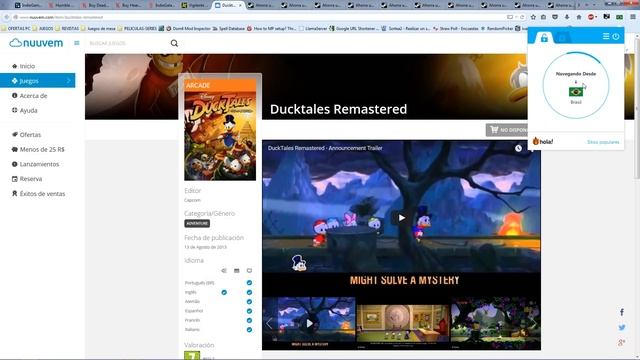
Task: Expand the Juegos sidebar chevron arrow
Action: [x=69, y=81]
